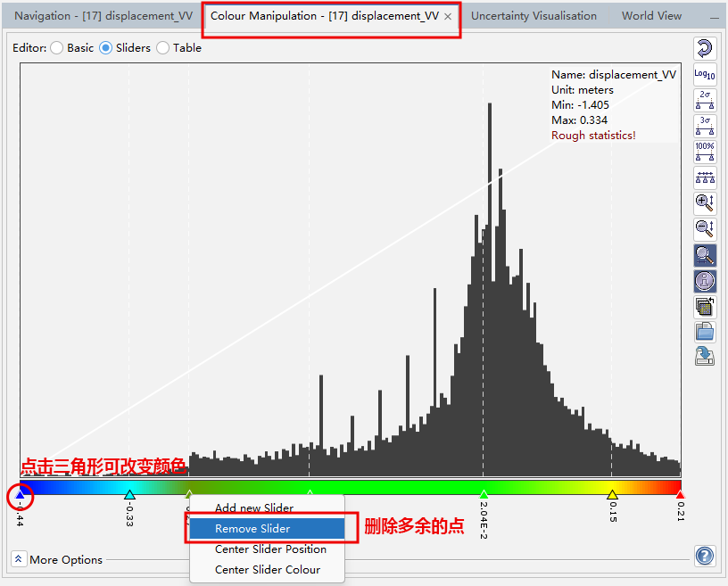
Task: Close the Colour Manipulation tab
Action: pyautogui.click(x=448, y=17)
